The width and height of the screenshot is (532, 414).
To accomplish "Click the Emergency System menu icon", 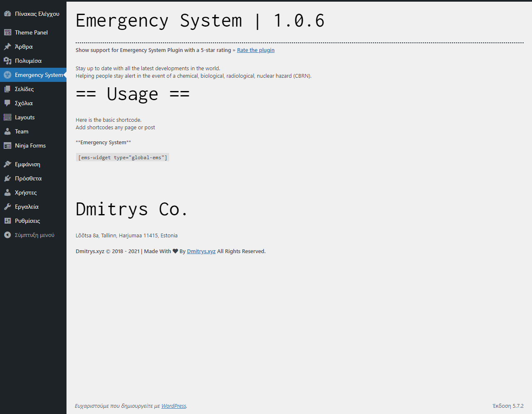I will pyautogui.click(x=7, y=75).
